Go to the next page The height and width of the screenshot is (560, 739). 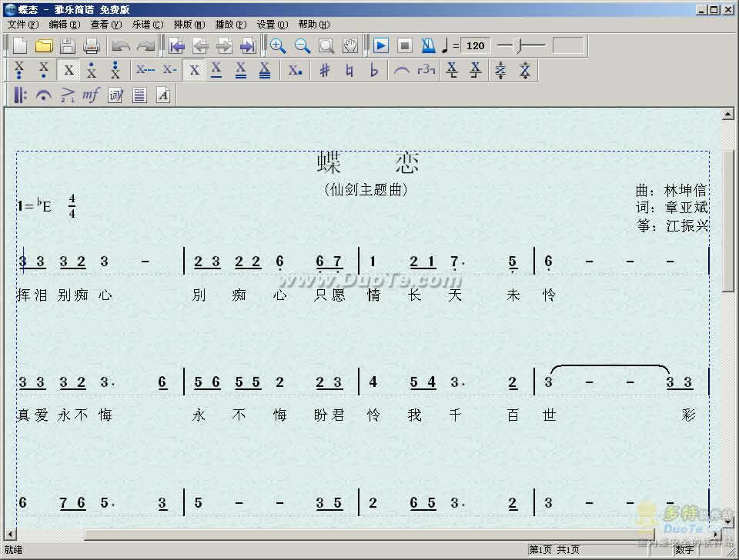coord(224,45)
